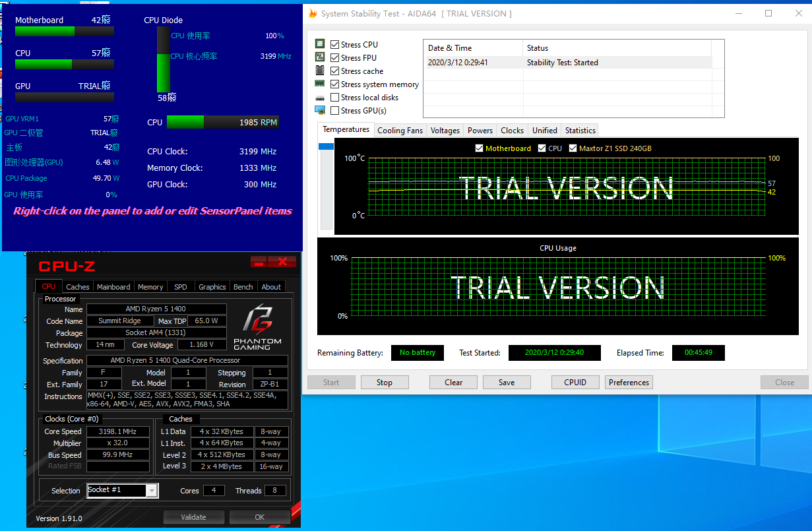Switch to CPU-Z Caches tab
This screenshot has width=812, height=531.
click(78, 287)
